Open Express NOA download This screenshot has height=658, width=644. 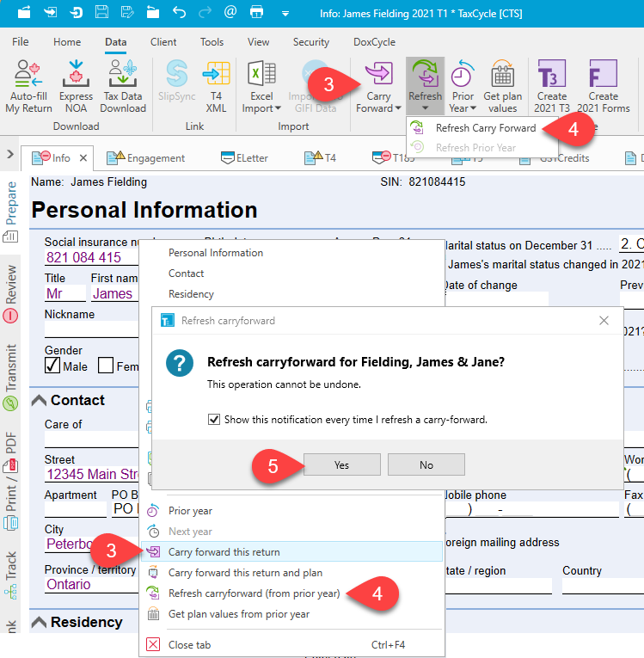pos(76,86)
